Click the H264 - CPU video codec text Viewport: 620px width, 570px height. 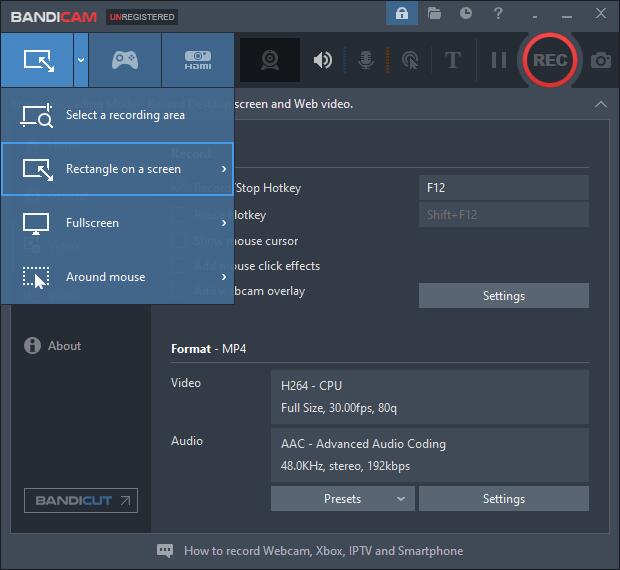pos(311,385)
